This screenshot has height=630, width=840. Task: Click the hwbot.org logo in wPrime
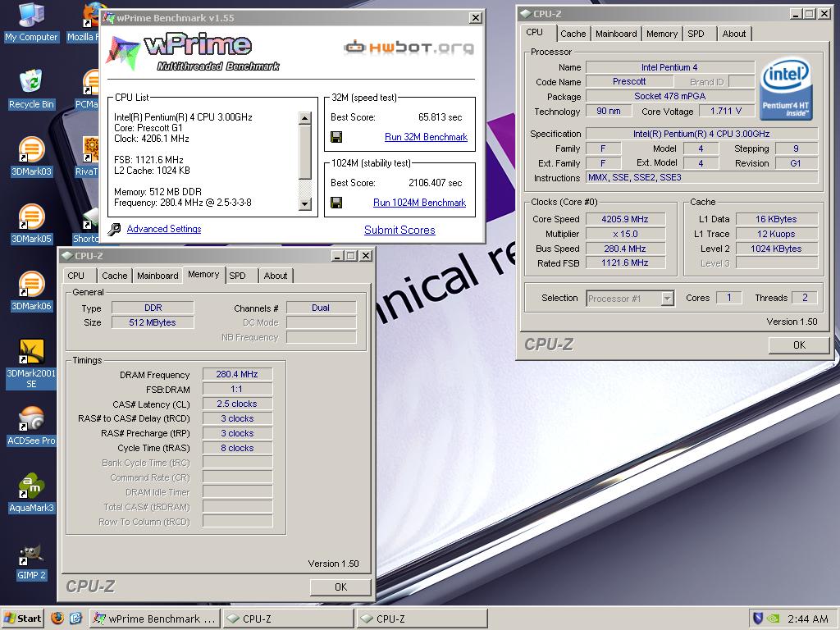[x=409, y=48]
